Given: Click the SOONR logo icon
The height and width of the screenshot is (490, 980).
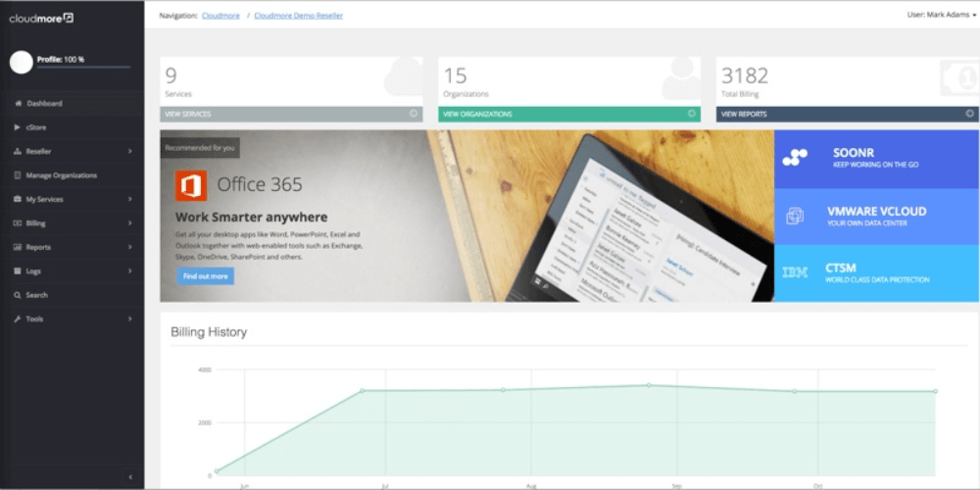Looking at the screenshot, I should pos(795,158).
